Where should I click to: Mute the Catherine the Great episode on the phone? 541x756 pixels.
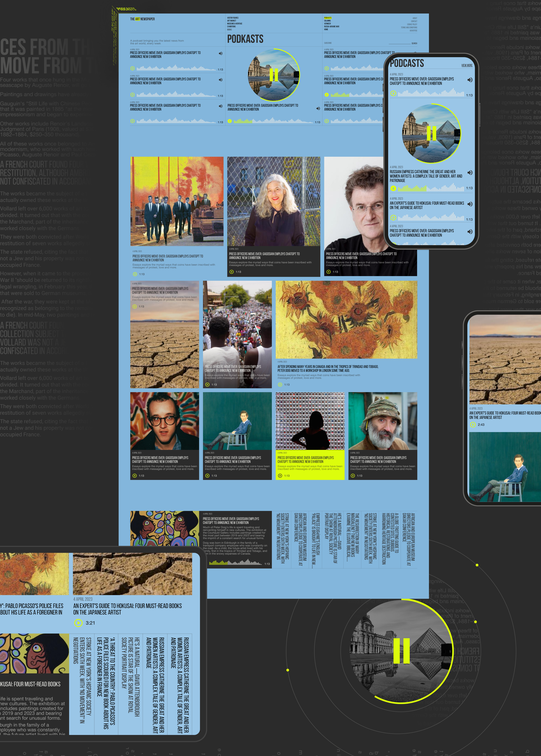470,172
